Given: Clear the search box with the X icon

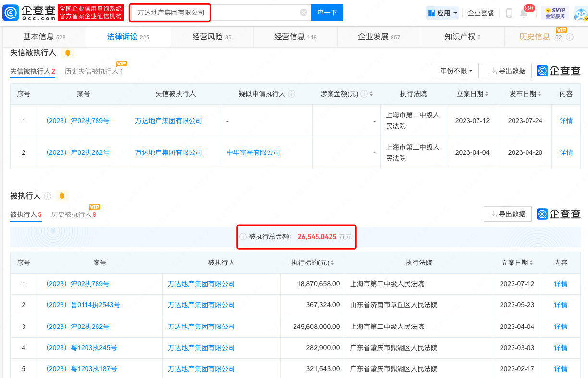Looking at the screenshot, I should 304,13.
